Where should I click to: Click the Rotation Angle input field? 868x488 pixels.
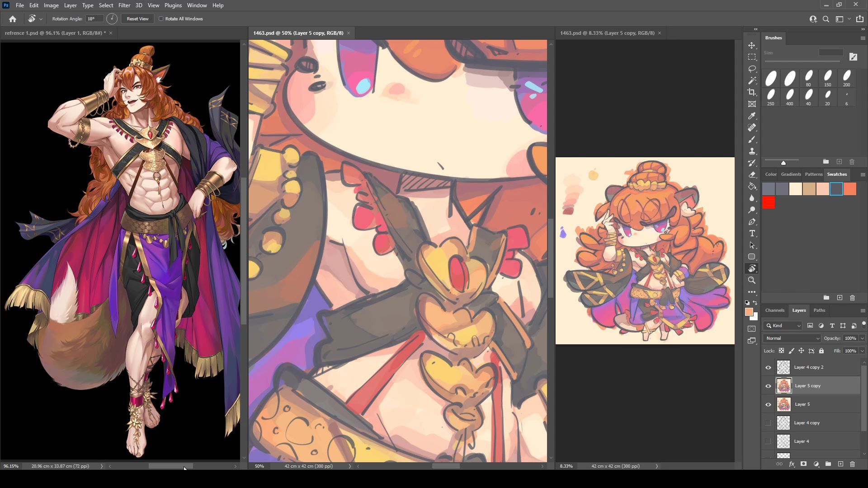tap(94, 19)
